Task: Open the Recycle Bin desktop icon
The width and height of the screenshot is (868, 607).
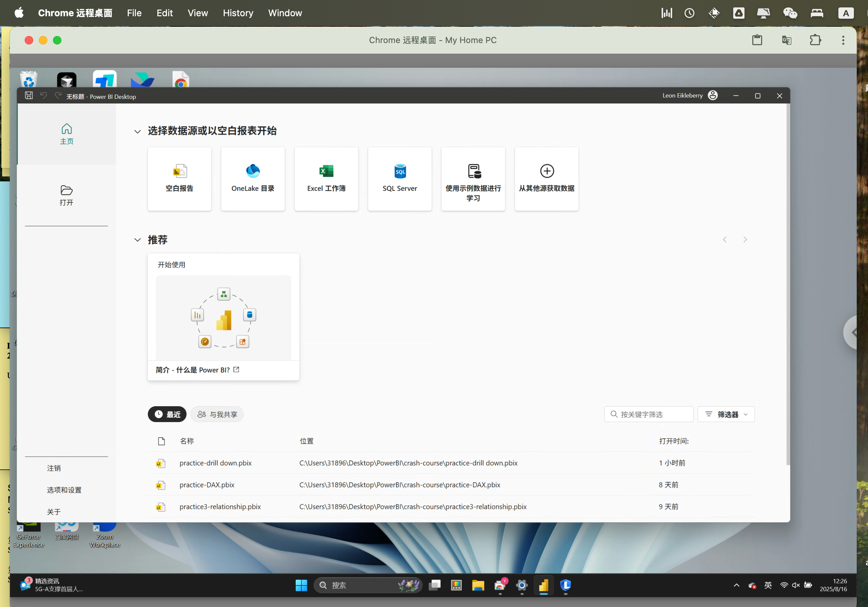Action: (29, 79)
